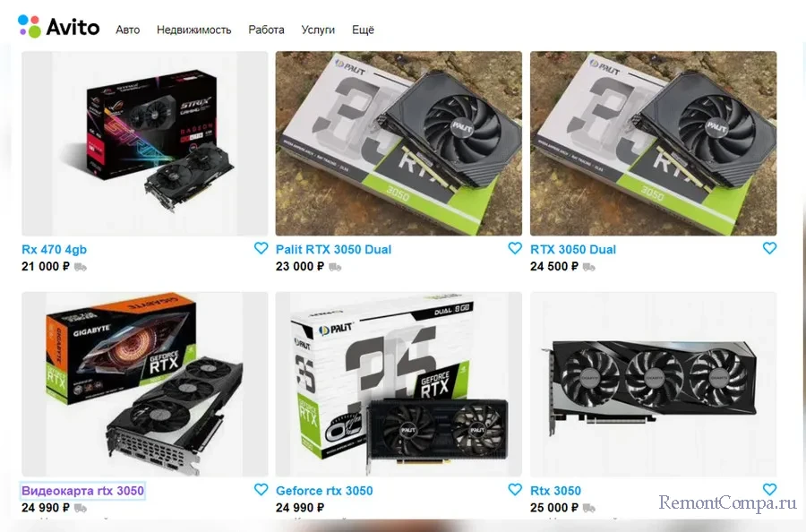Open the Rx 470 4gb listing link
This screenshot has height=532, width=806.
tap(54, 249)
